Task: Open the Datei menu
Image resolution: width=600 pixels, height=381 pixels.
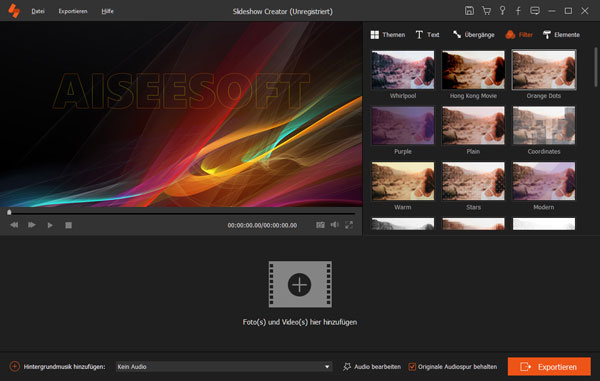Action: pos(38,11)
